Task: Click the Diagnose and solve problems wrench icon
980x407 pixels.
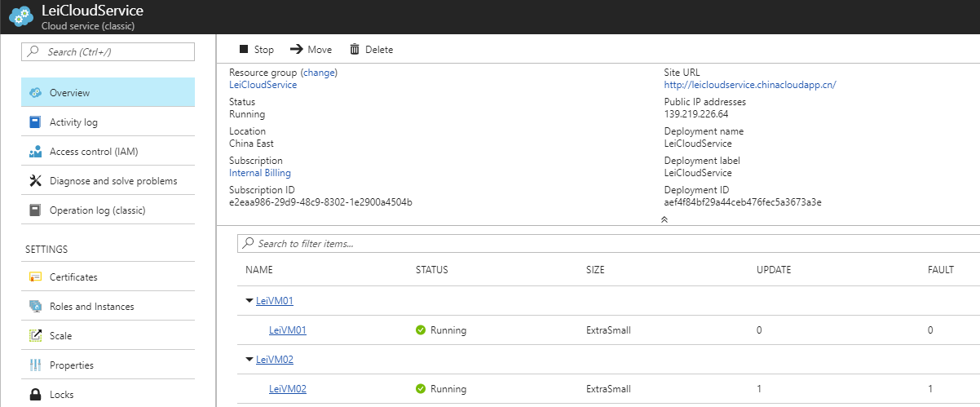Action: point(35,181)
